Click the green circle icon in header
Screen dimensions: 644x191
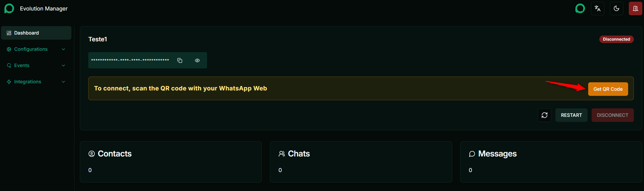[x=580, y=8]
